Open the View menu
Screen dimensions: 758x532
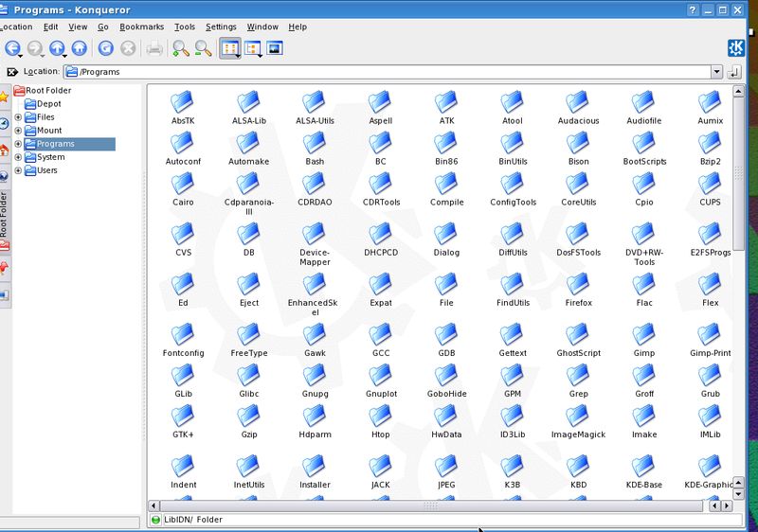[78, 27]
